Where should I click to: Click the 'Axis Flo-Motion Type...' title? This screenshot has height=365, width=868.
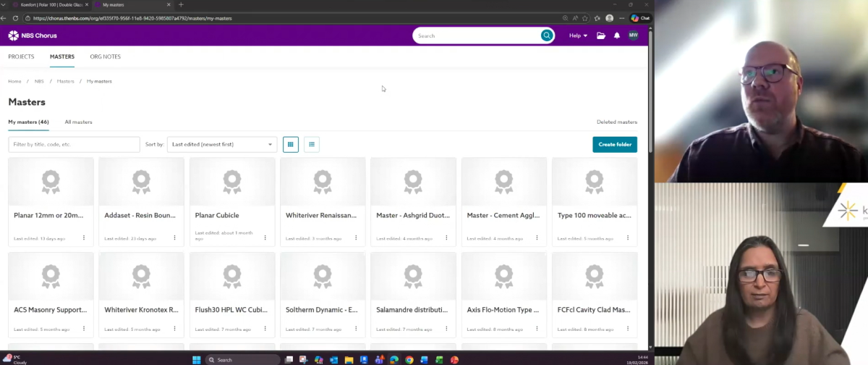(x=503, y=309)
